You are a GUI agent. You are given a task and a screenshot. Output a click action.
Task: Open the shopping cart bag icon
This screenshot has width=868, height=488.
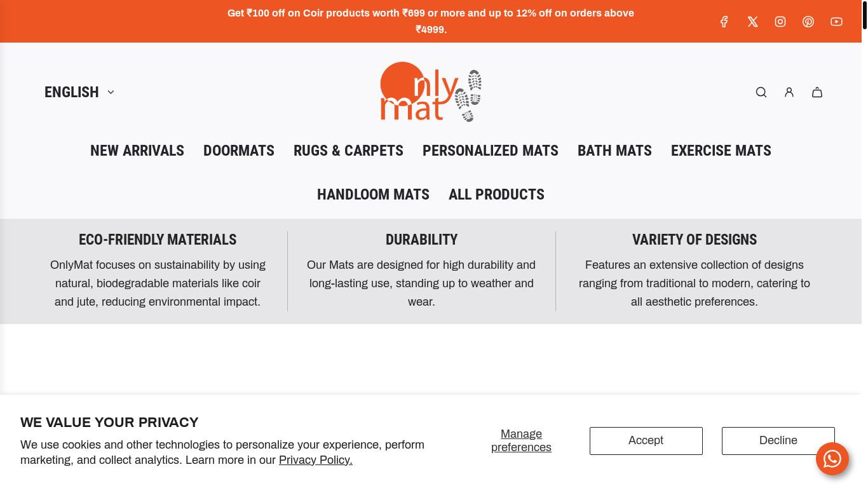pos(817,92)
